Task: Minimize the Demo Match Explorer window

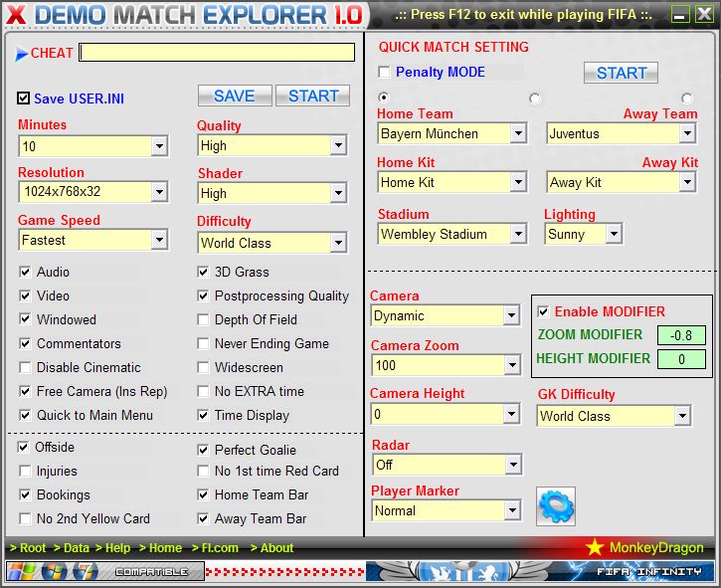Action: point(680,14)
